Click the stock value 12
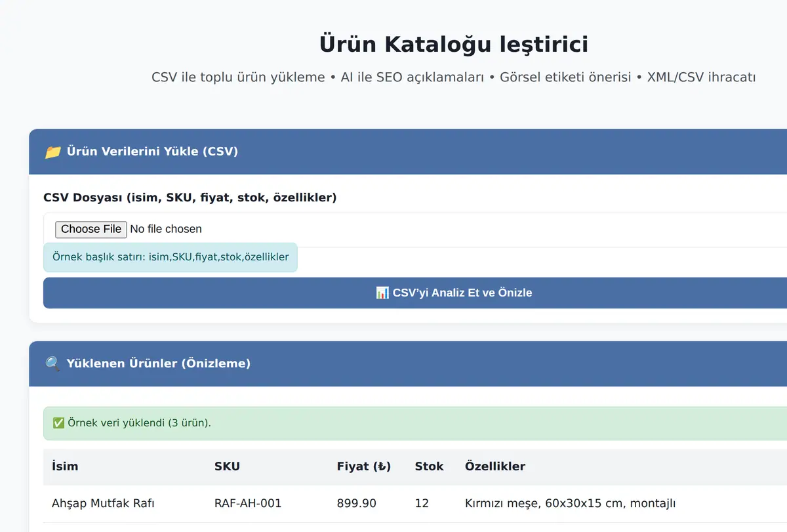787x532 pixels. [x=422, y=503]
